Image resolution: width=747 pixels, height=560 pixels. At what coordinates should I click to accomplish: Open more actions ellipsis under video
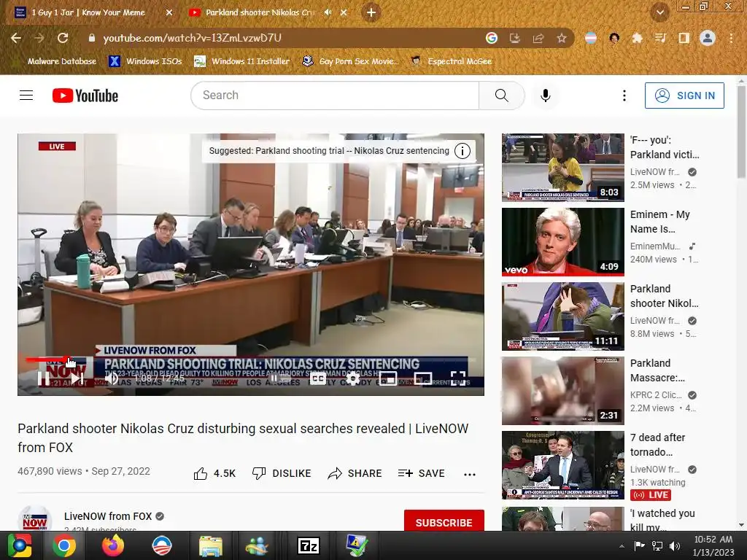click(x=470, y=474)
